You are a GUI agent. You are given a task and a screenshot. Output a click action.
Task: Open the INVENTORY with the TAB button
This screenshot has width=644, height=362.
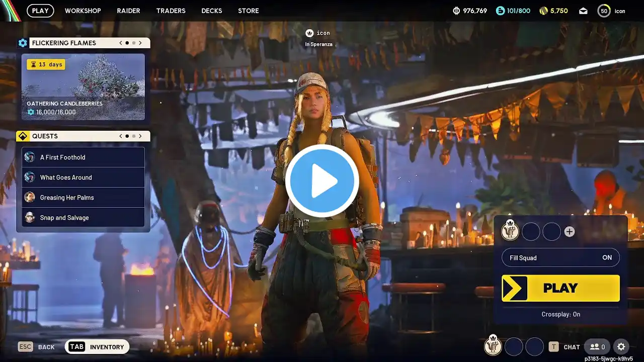click(x=97, y=347)
